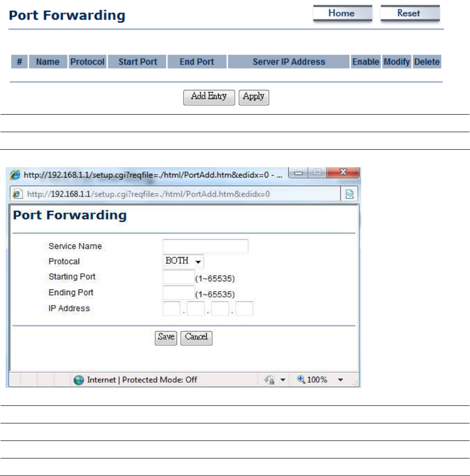Click the Enable column header
This screenshot has width=470, height=476.
tap(365, 62)
